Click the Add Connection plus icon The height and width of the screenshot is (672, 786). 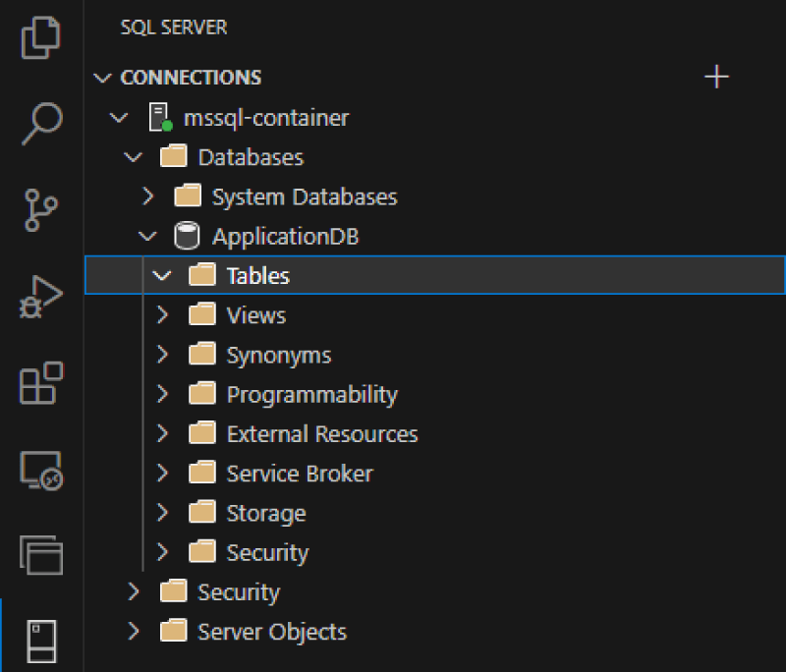[x=717, y=78]
